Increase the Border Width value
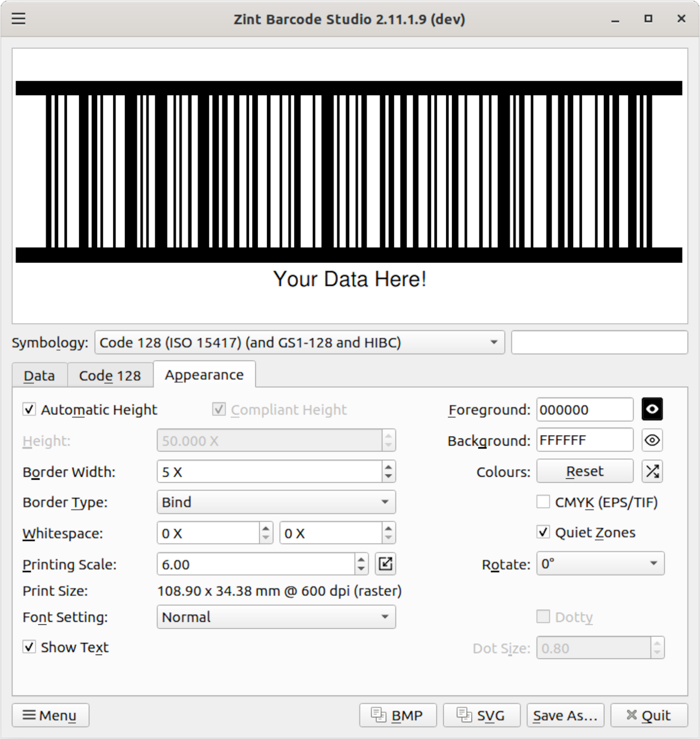Viewport: 700px width, 739px height. click(388, 467)
